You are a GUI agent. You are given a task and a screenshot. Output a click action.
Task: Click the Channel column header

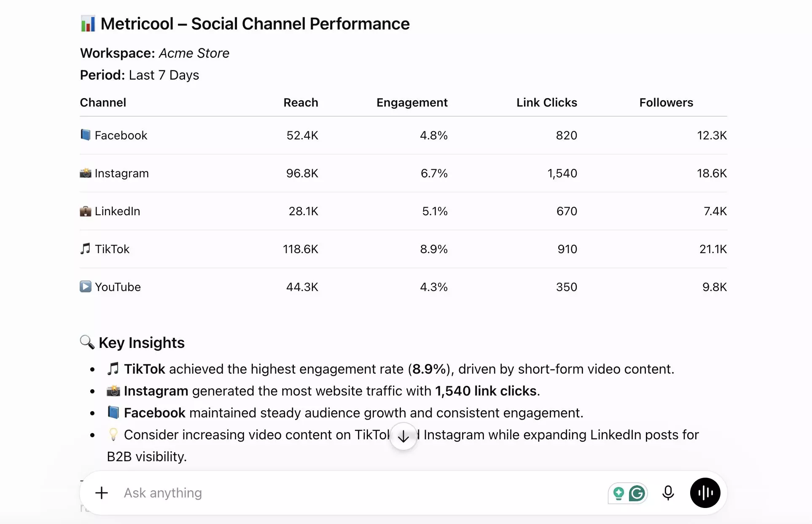tap(103, 102)
